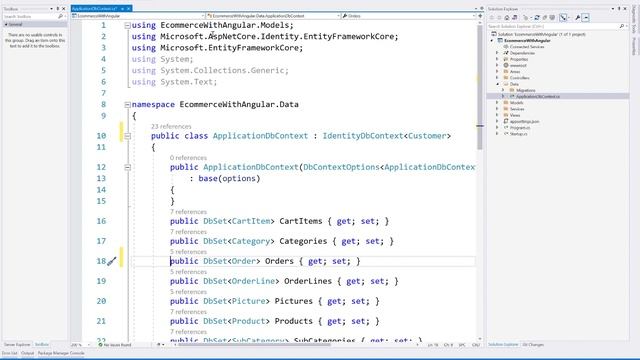Click the Forward arrow in Solution Explorer toolbar
Viewport: 640px width, 360px height.
[499, 18]
